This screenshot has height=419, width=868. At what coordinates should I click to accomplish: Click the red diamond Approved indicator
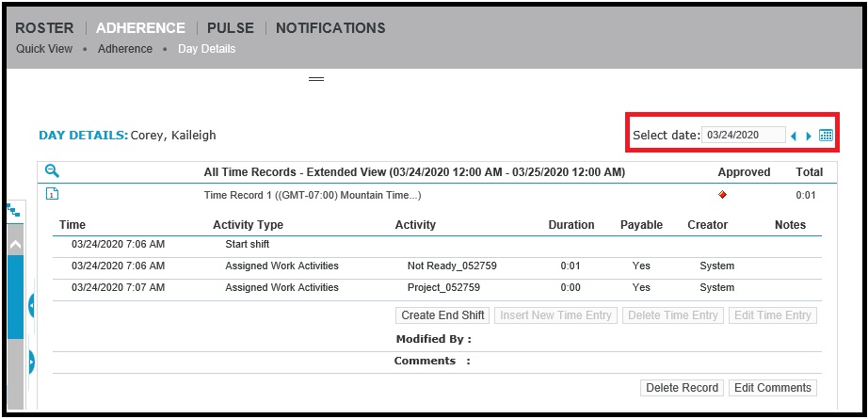tap(722, 194)
